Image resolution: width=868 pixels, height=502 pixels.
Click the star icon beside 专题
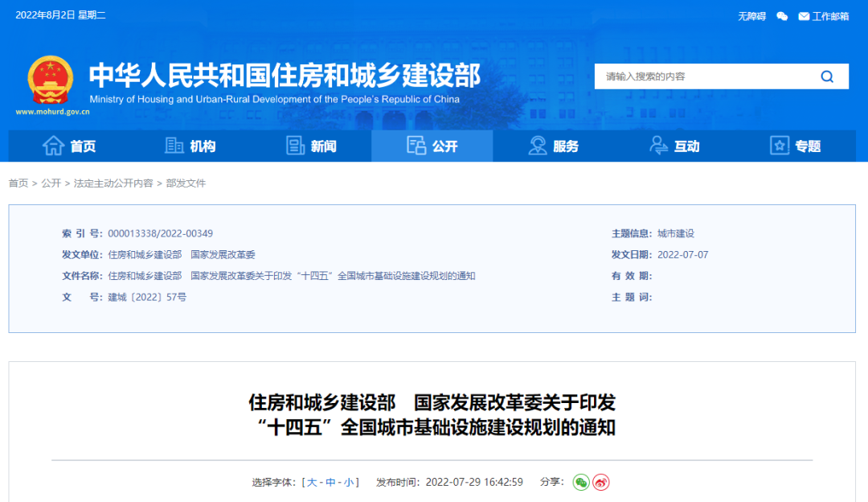coord(778,146)
